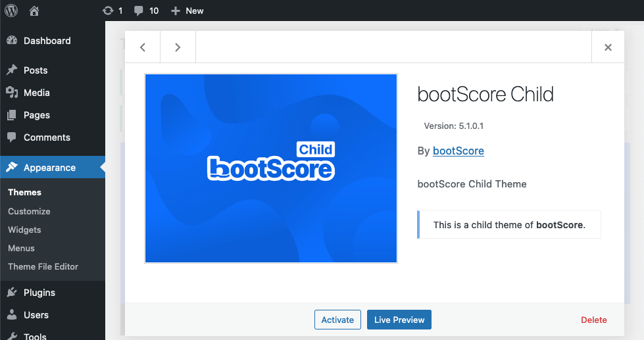This screenshot has height=340, width=644.
Task: Click the WordPress logo icon
Action: (x=11, y=11)
